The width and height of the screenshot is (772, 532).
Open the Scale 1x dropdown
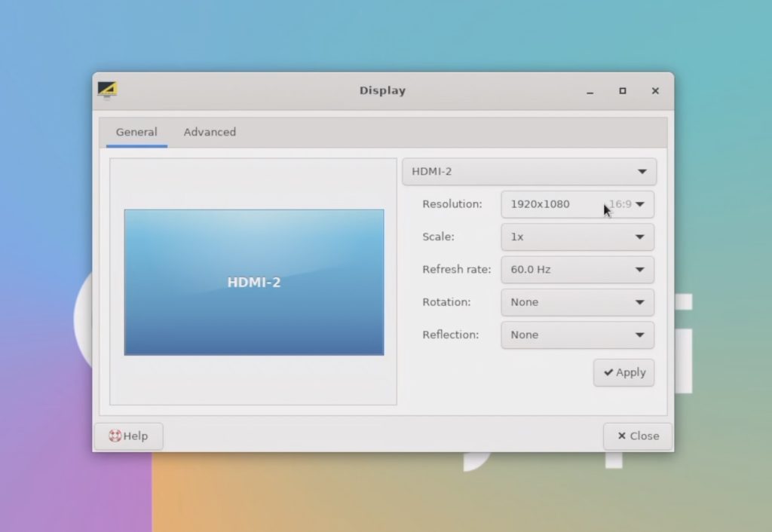[x=577, y=237]
